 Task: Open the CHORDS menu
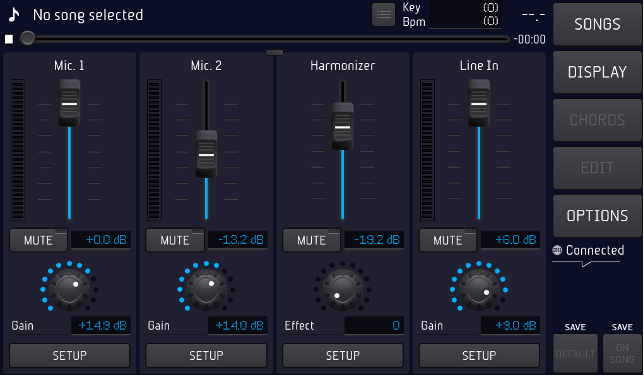click(597, 120)
